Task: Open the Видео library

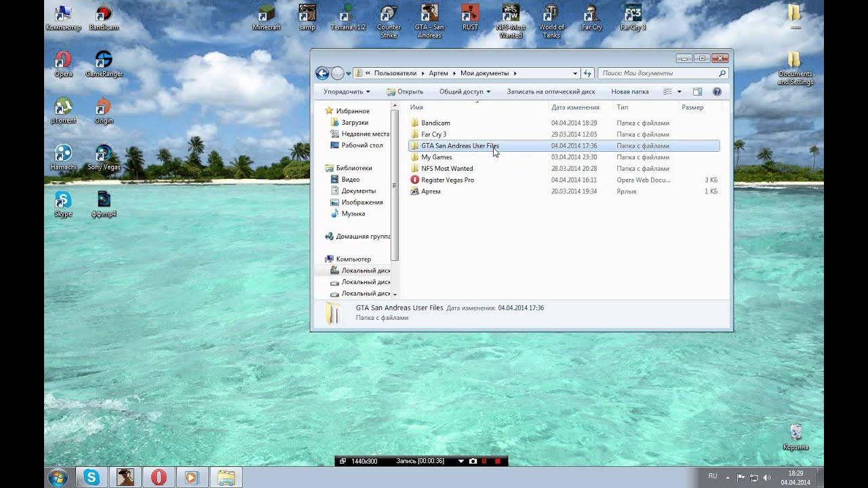Action: point(346,180)
